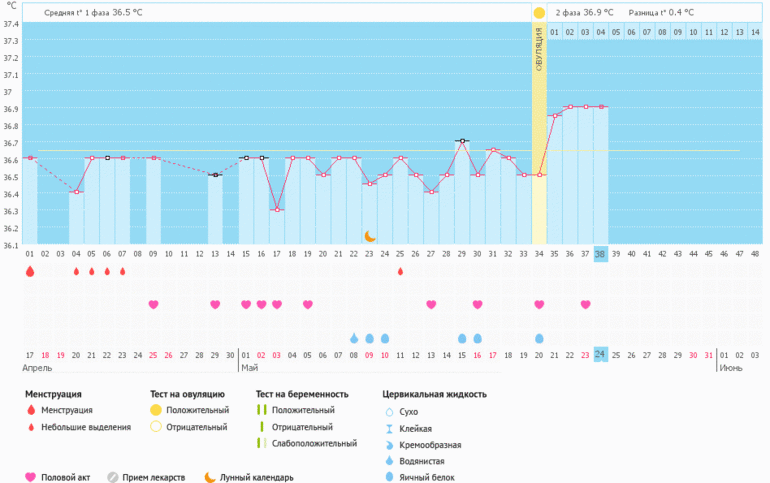The width and height of the screenshot is (770, 483).
Task: Click the heart icon under cycle day 09
Action: coord(153,304)
